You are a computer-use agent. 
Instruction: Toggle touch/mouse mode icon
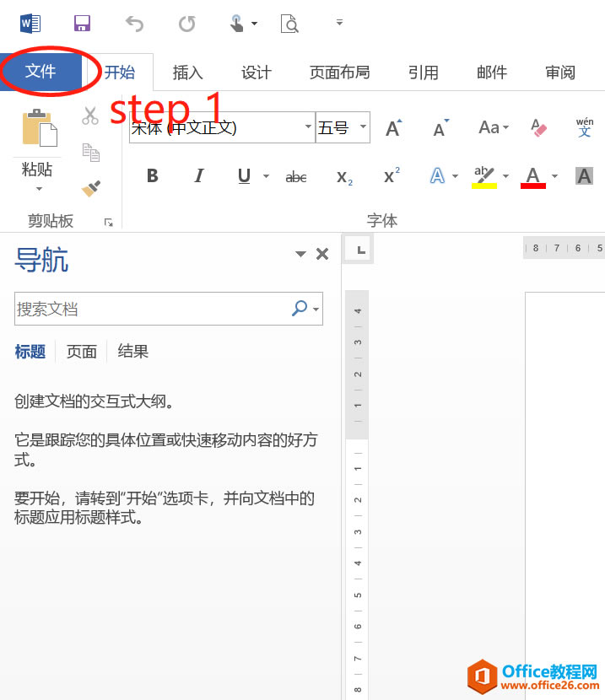tap(237, 24)
